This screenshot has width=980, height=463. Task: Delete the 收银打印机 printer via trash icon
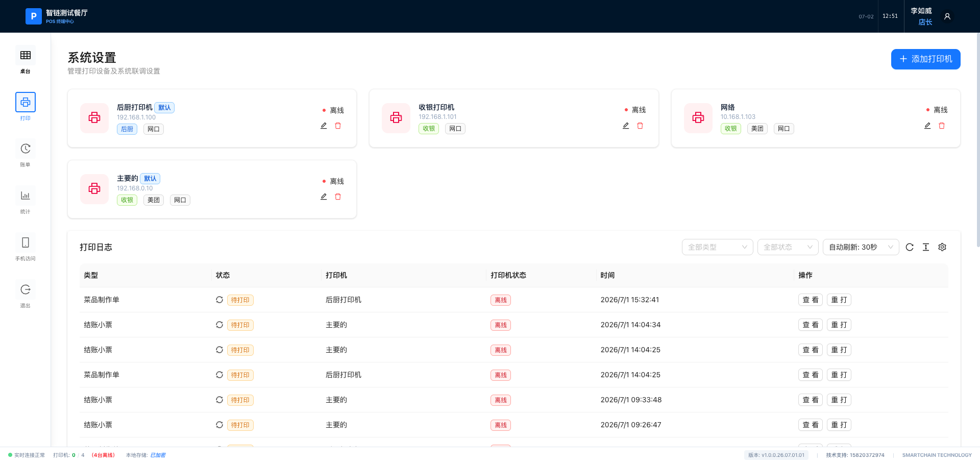[640, 126]
